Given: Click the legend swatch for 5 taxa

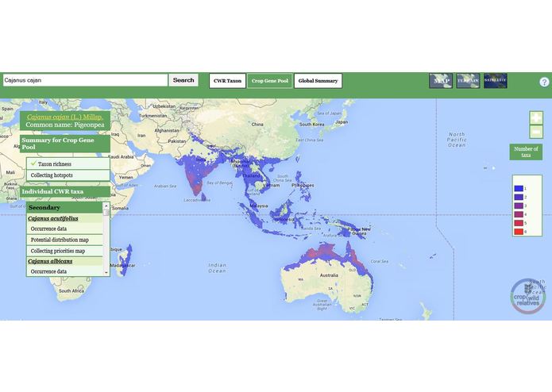Looking at the screenshot, I should [519, 223].
